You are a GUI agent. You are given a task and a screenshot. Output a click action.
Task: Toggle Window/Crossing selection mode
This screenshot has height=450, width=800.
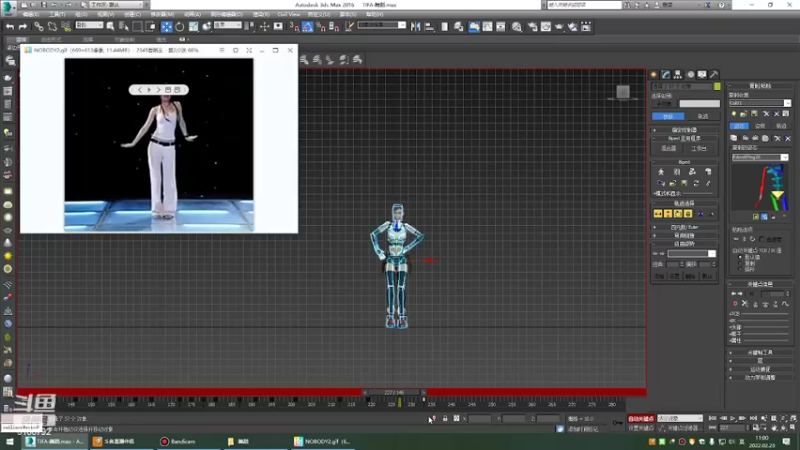[x=151, y=27]
